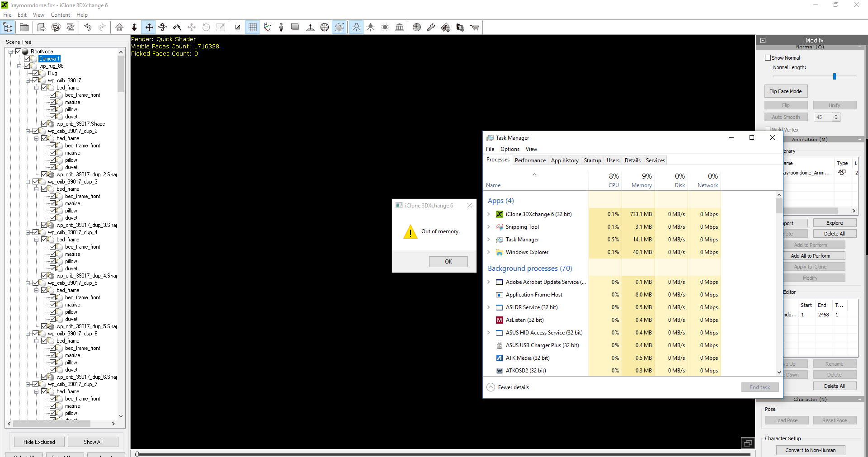The image size is (868, 457).
Task: Toggle wp_crib_39017.Shape checkbox
Action: pos(44,124)
